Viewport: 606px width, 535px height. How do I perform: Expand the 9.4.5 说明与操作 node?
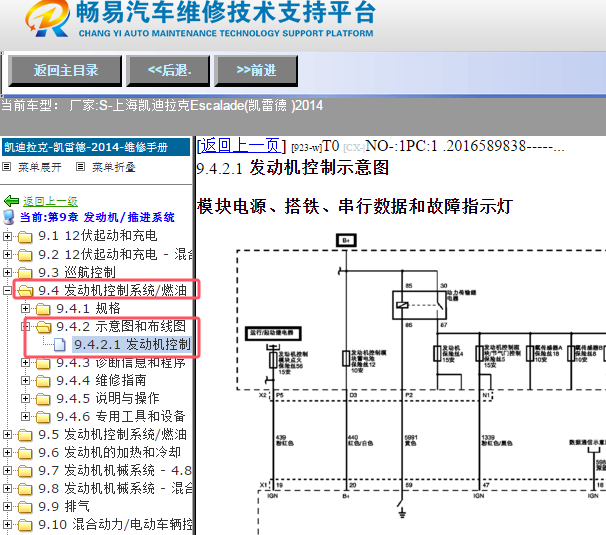pyautogui.click(x=26, y=399)
